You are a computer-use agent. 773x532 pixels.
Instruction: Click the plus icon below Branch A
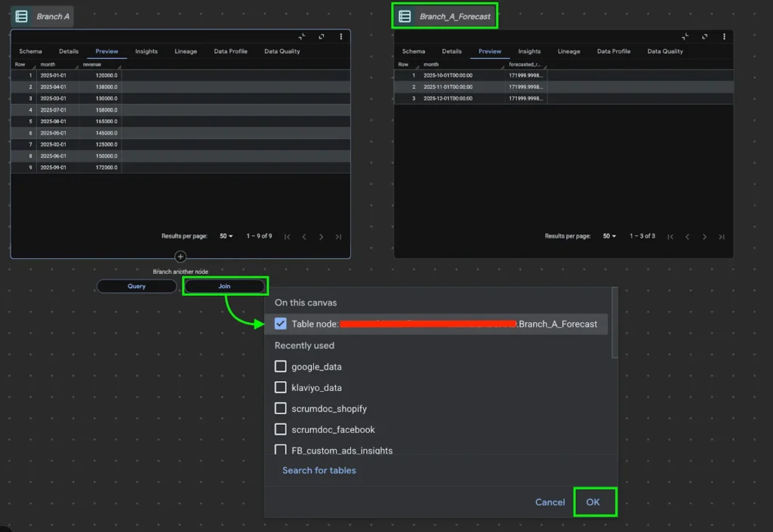pyautogui.click(x=180, y=257)
